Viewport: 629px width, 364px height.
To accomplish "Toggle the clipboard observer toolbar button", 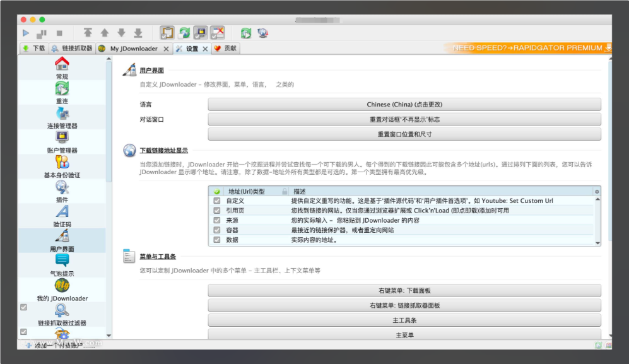I will [167, 33].
